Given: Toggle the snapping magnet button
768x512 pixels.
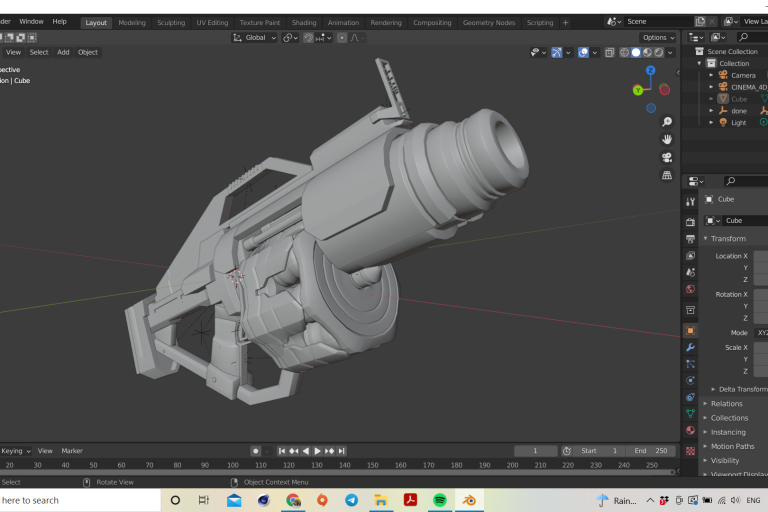Looking at the screenshot, I should click(x=309, y=37).
